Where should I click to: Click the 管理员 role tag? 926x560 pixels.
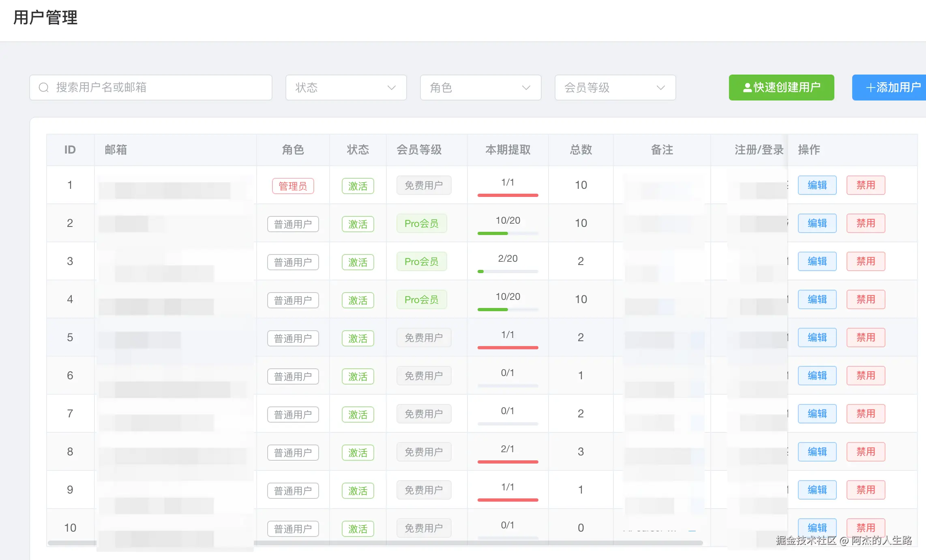pos(293,186)
